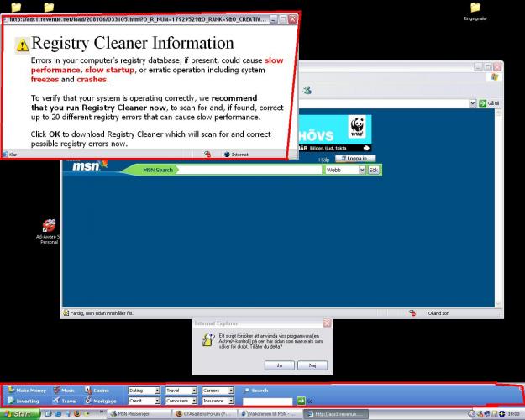Switch to the MSN Messenger taskbar item
This screenshot has height=420, width=525.
(139, 414)
